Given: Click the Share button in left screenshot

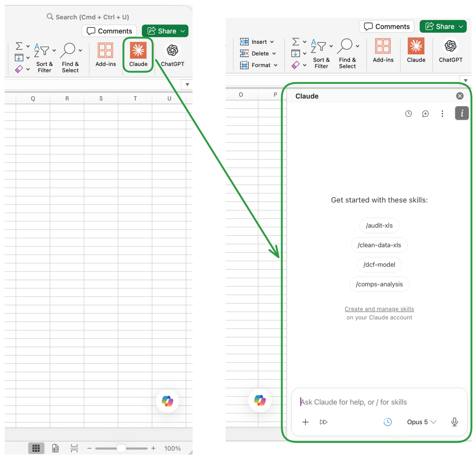Looking at the screenshot, I should [165, 31].
